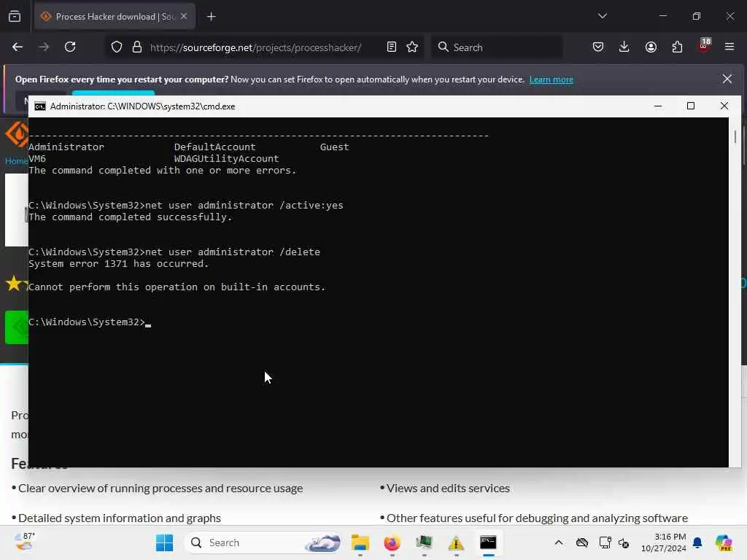
Task: Dismiss the Open Firefox notification bar
Action: point(727,79)
